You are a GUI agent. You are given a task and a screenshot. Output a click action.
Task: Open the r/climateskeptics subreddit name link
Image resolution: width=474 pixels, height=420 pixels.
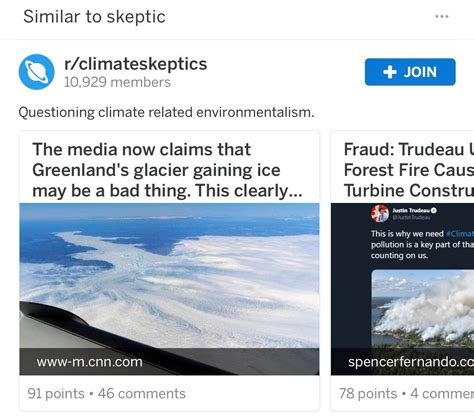(136, 64)
